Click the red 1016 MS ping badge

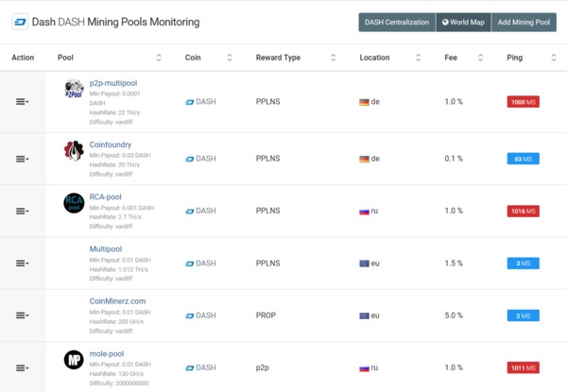coord(523,211)
